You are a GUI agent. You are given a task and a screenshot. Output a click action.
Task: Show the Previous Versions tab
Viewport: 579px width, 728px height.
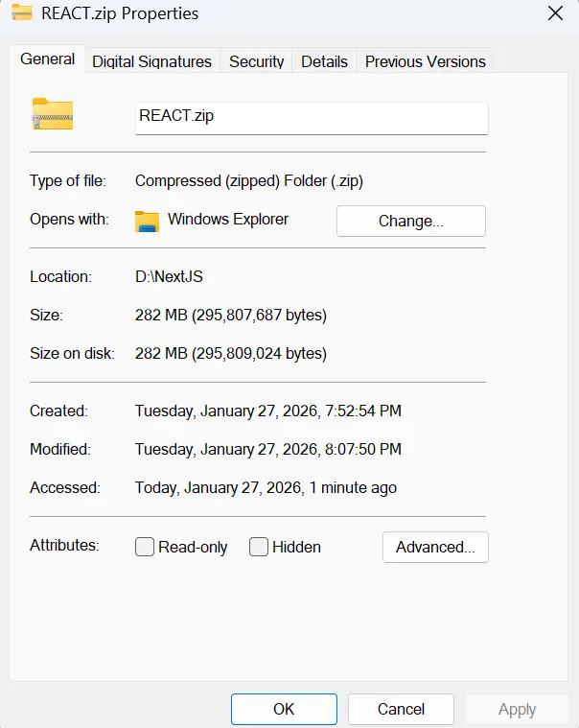tap(425, 61)
